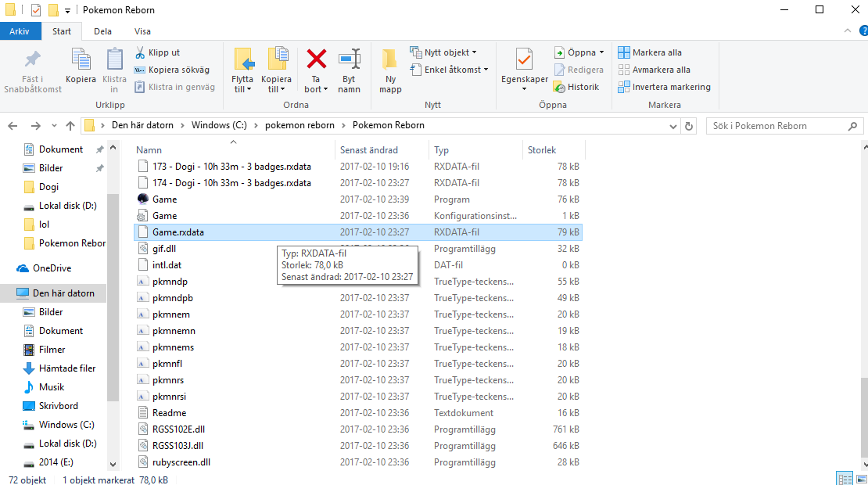Open Flytta till menu

tap(242, 70)
